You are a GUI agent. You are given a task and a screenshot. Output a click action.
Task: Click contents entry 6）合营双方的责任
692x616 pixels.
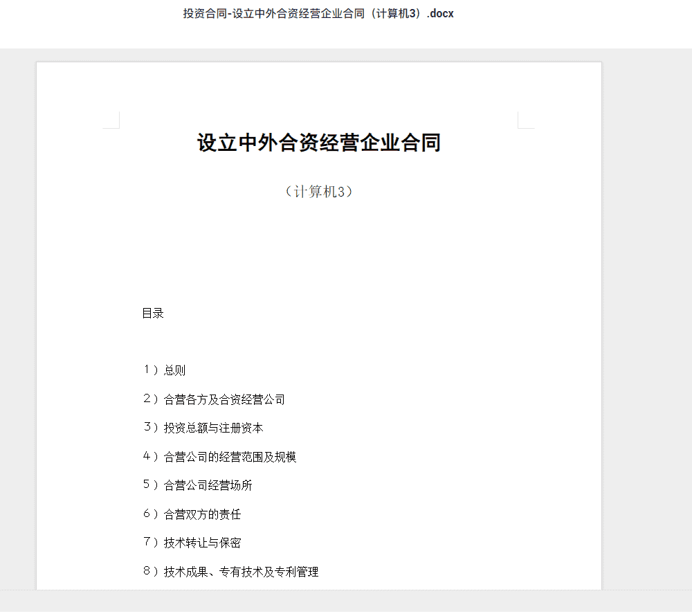tap(192, 514)
